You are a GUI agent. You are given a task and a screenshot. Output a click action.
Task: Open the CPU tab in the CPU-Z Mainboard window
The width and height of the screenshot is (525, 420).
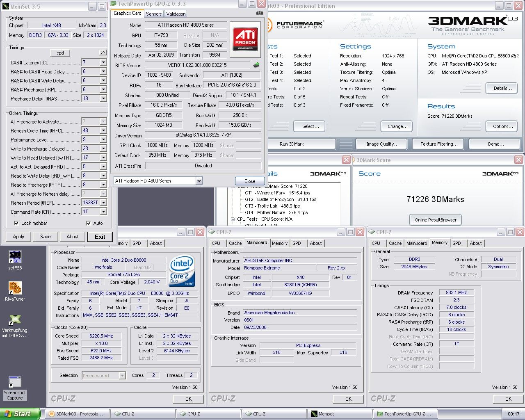point(216,243)
